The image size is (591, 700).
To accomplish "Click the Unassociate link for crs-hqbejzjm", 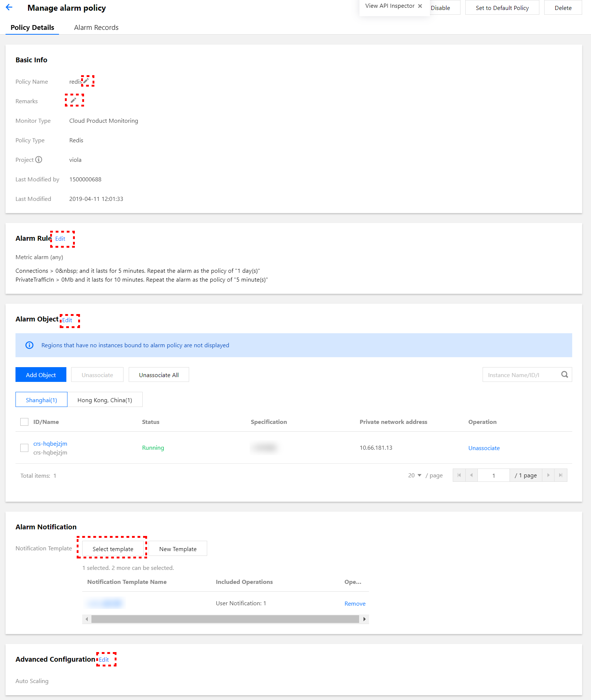I will coord(484,448).
